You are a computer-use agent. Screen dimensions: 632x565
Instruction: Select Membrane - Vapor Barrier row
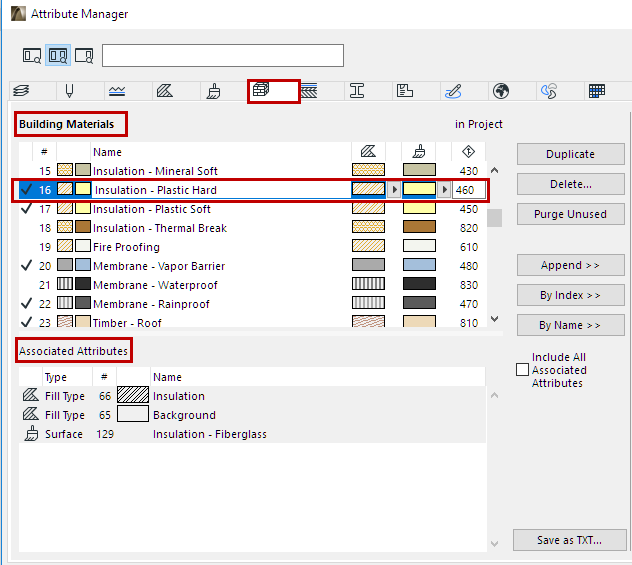[252, 266]
